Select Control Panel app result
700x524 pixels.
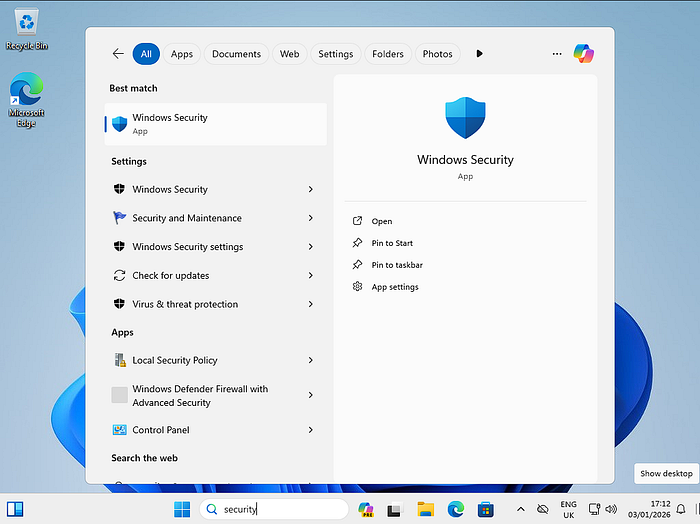pyautogui.click(x=216, y=430)
